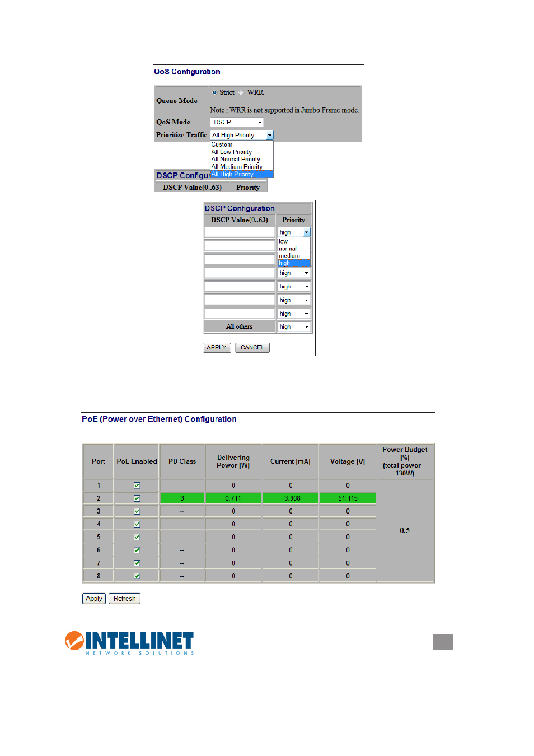
Task: Select the Strict queue mode radio button
Action: pos(214,92)
